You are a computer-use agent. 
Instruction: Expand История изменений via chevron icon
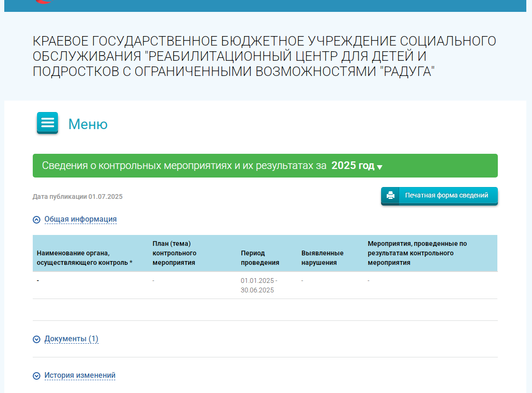37,376
